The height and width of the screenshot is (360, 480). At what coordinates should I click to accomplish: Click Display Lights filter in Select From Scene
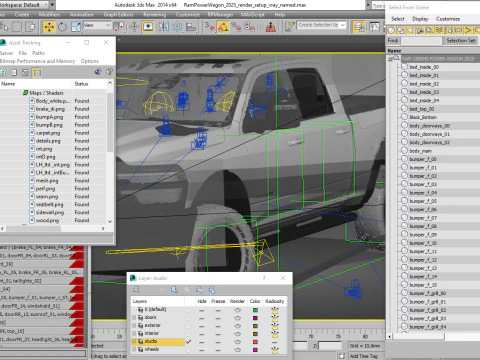coord(410,30)
